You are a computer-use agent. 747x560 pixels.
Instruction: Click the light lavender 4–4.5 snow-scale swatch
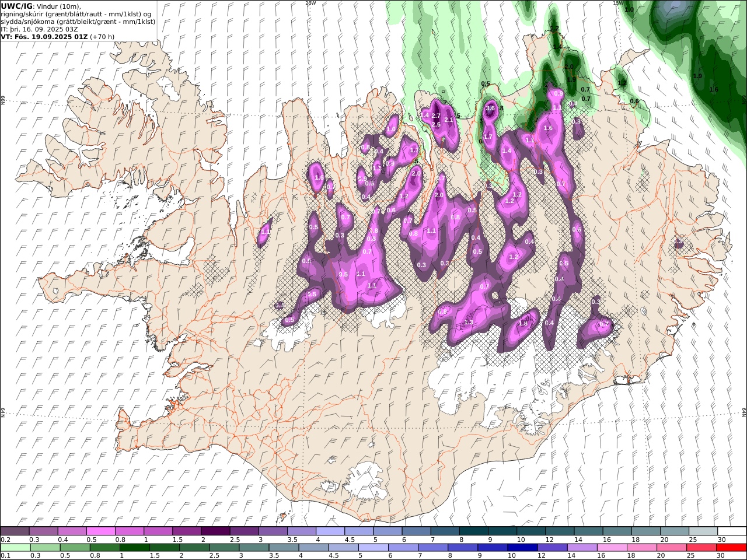pos(330,531)
